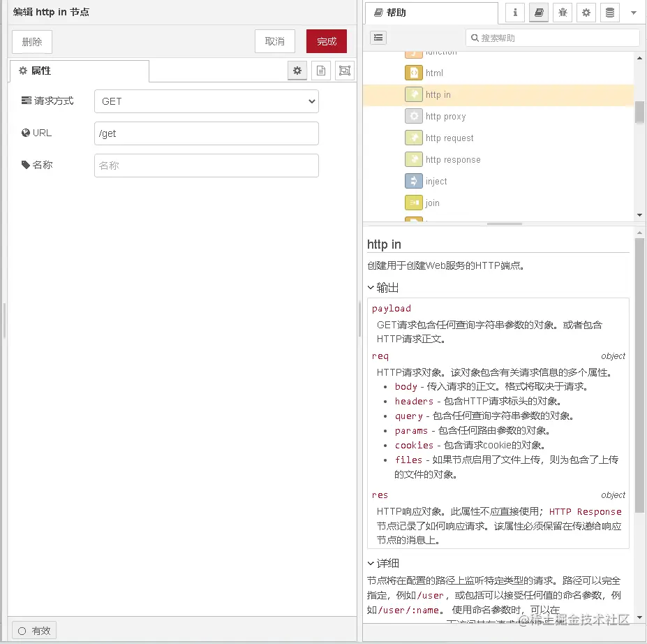Click the join node icon
Screen dimensions: 647x644
[x=414, y=203]
